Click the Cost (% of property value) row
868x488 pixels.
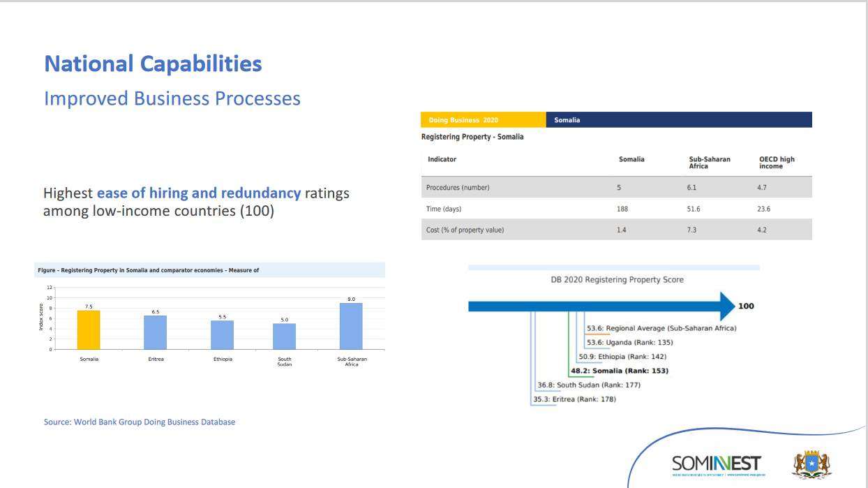(x=616, y=230)
